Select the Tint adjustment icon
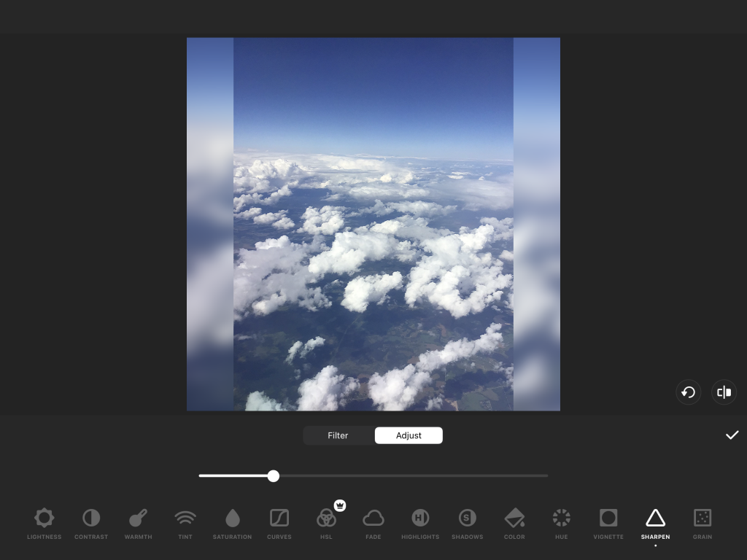This screenshot has height=560, width=747. pos(185,518)
